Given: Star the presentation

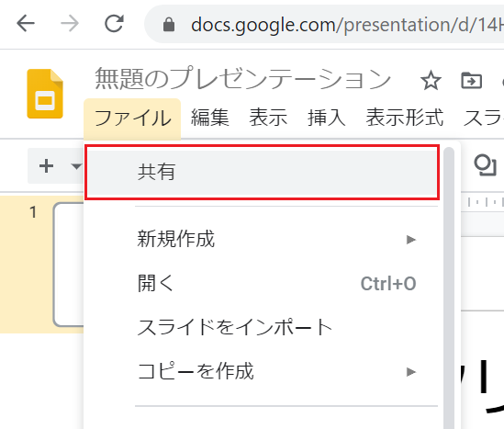Looking at the screenshot, I should 431,81.
